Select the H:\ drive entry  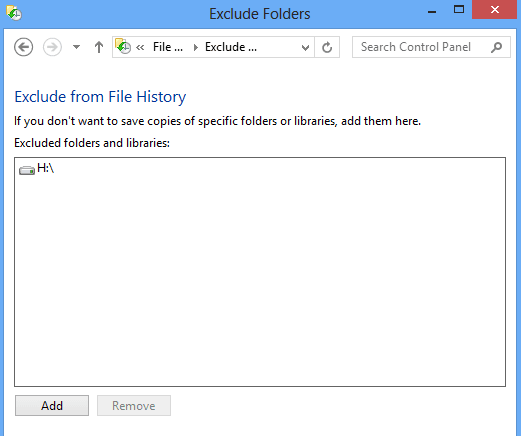(x=37, y=168)
